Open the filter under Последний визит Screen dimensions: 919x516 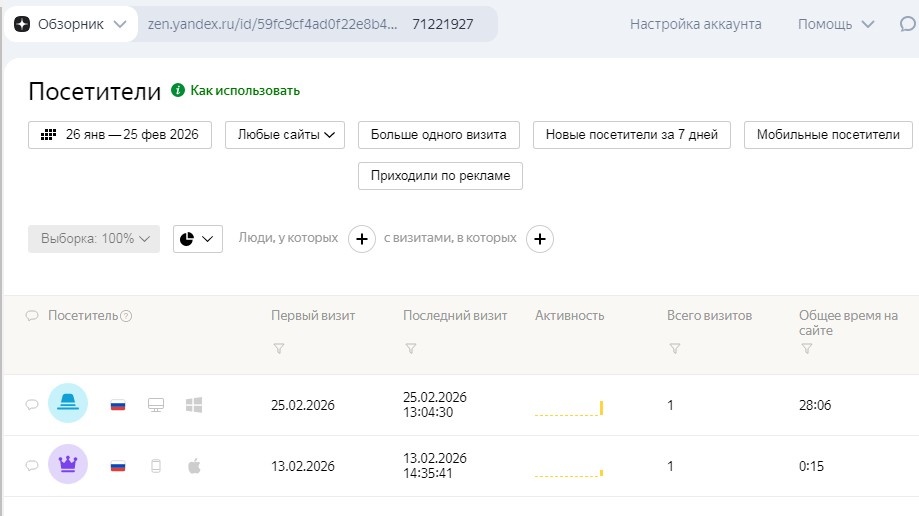point(411,348)
